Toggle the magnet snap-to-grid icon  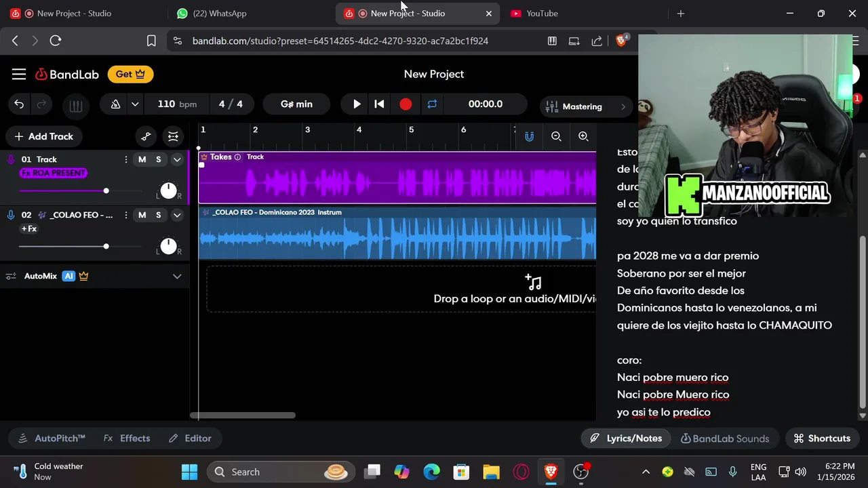(529, 136)
